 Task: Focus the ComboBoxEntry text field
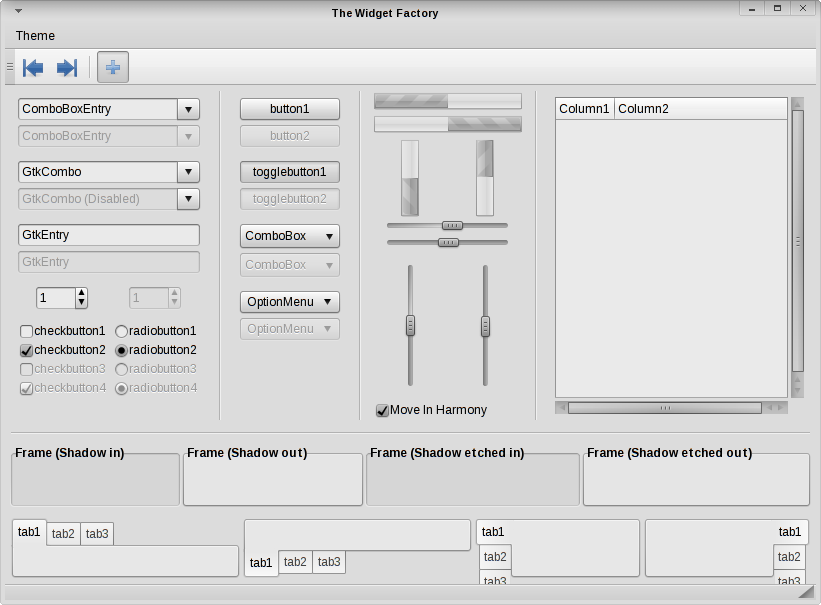click(98, 109)
